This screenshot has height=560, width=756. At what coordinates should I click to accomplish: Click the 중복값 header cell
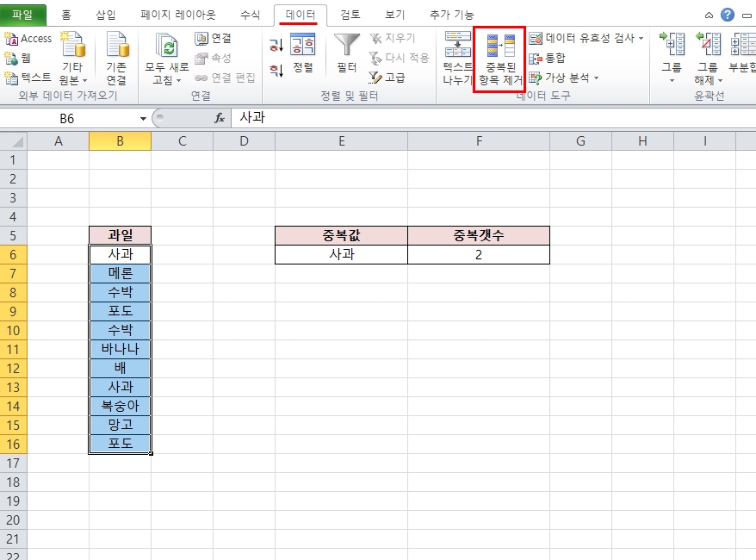point(341,235)
